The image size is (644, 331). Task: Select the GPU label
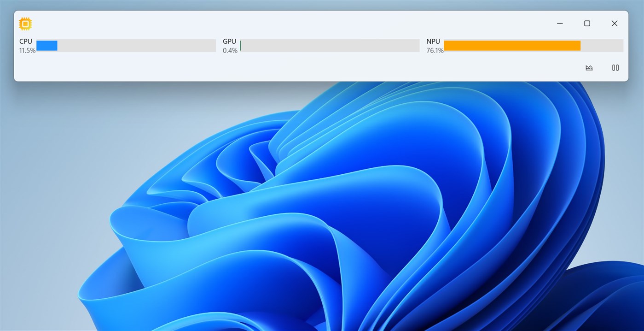(x=229, y=41)
